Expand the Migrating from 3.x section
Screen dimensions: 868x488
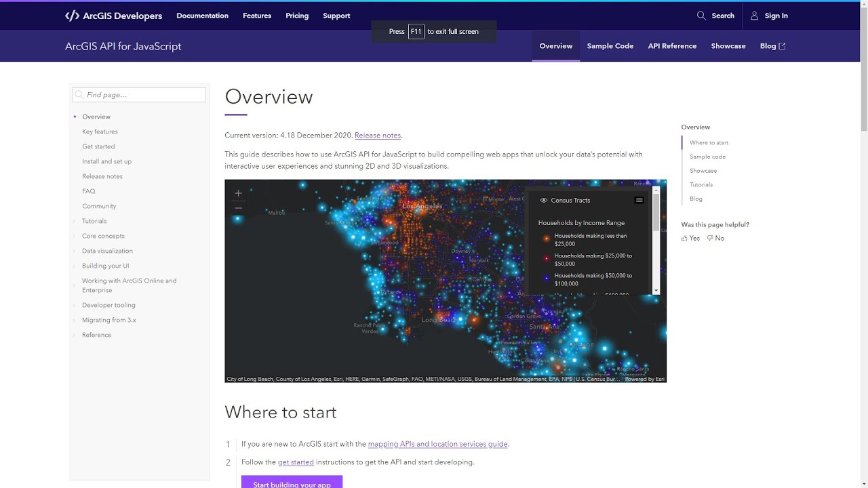point(75,320)
